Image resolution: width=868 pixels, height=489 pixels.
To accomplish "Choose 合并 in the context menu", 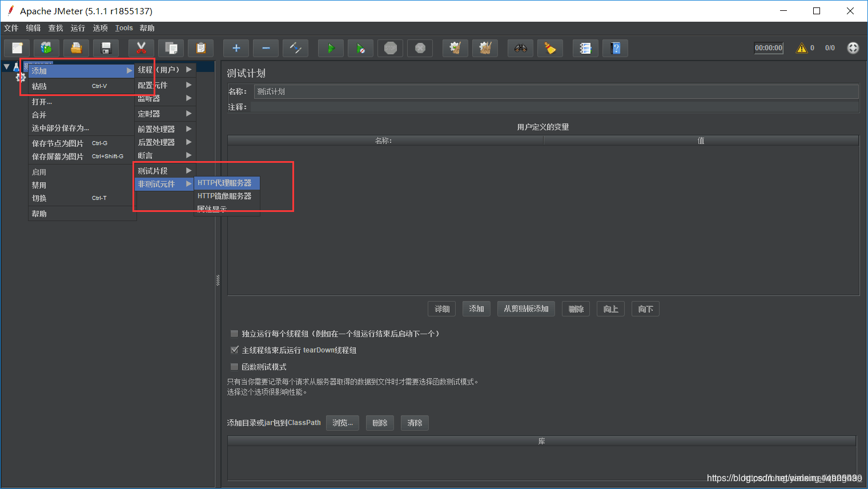I will (x=82, y=115).
